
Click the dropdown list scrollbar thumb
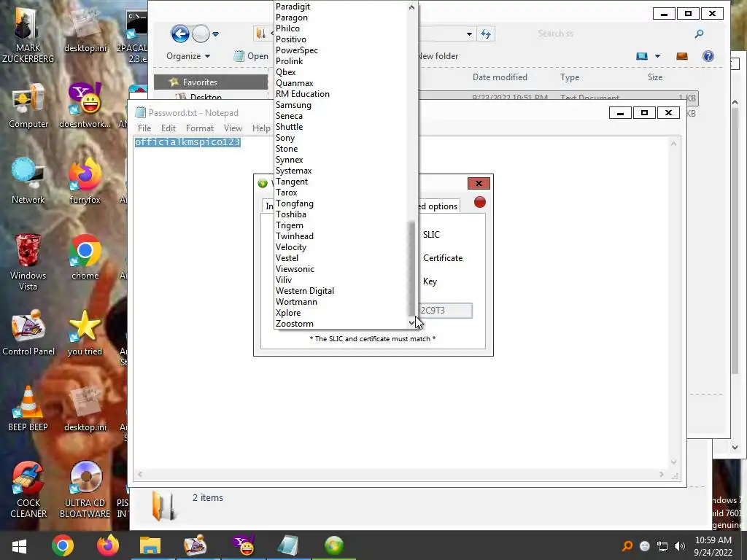(x=411, y=268)
